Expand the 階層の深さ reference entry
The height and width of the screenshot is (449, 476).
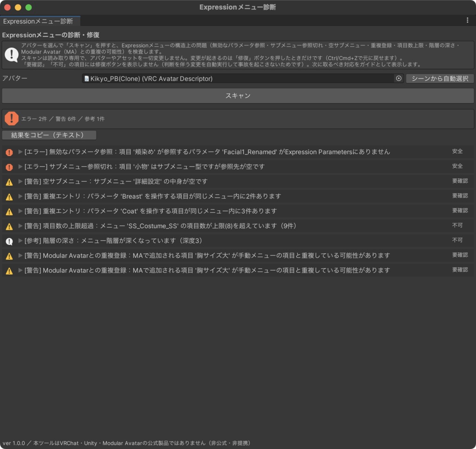(20, 241)
